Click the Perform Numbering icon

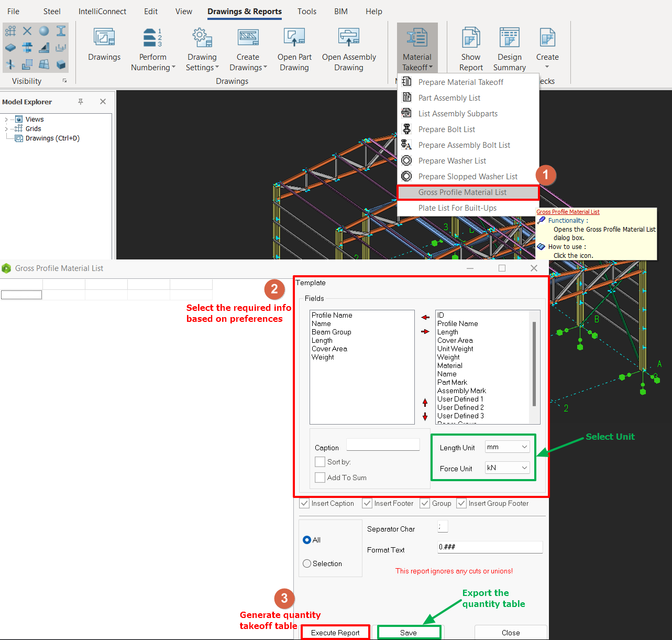click(x=152, y=38)
